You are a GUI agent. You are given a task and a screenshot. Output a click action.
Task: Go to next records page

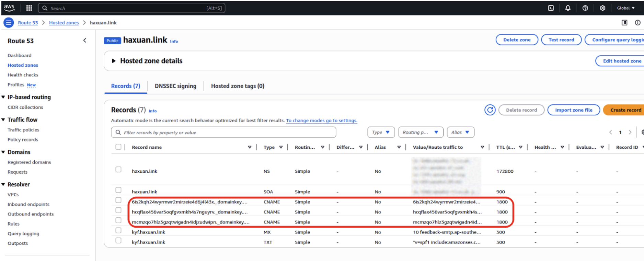click(630, 132)
